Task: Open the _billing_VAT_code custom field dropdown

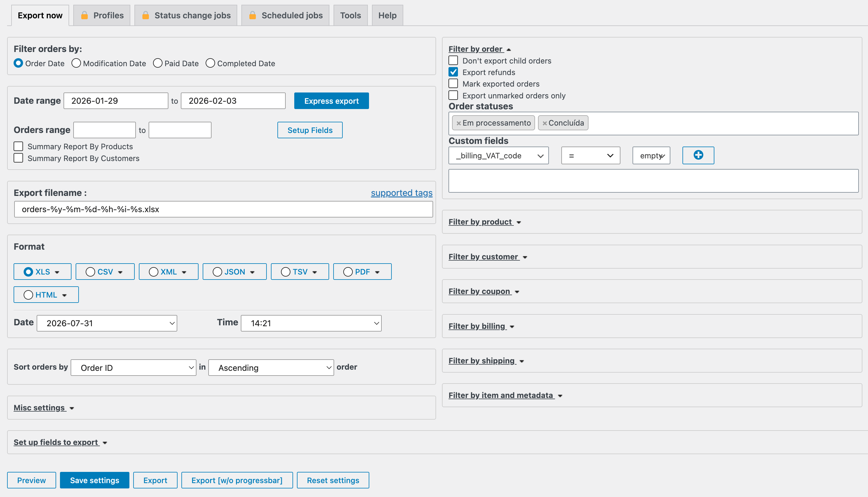Action: [498, 156]
